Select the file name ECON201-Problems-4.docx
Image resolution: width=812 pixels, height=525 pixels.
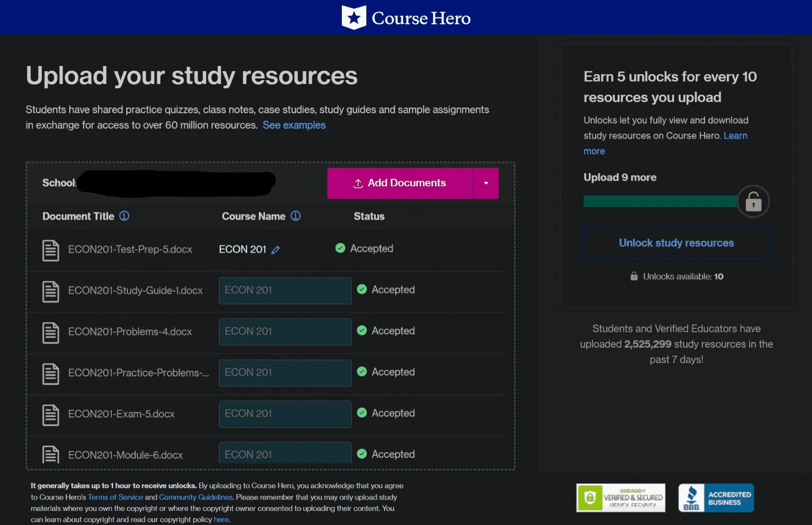130,331
